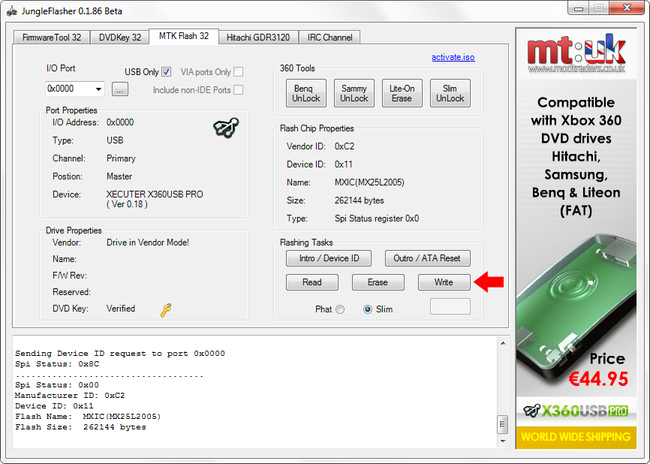
Task: Click the X360USB PRO logo in banner
Action: (576, 411)
